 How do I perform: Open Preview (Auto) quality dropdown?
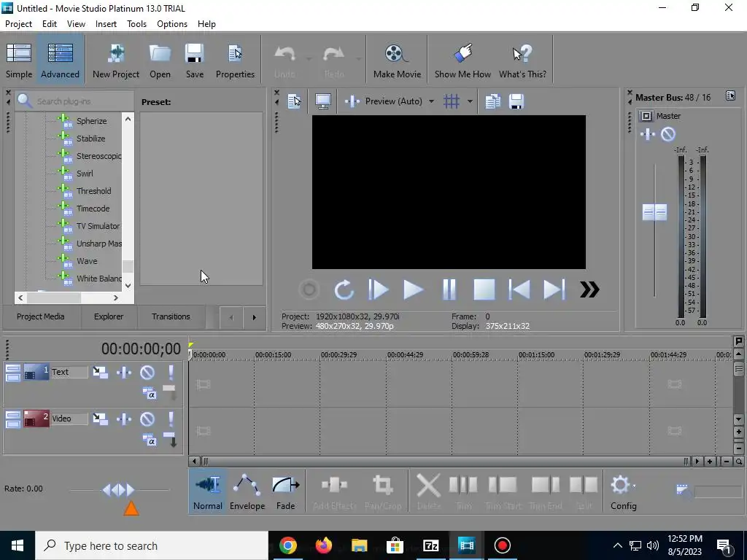[431, 101]
